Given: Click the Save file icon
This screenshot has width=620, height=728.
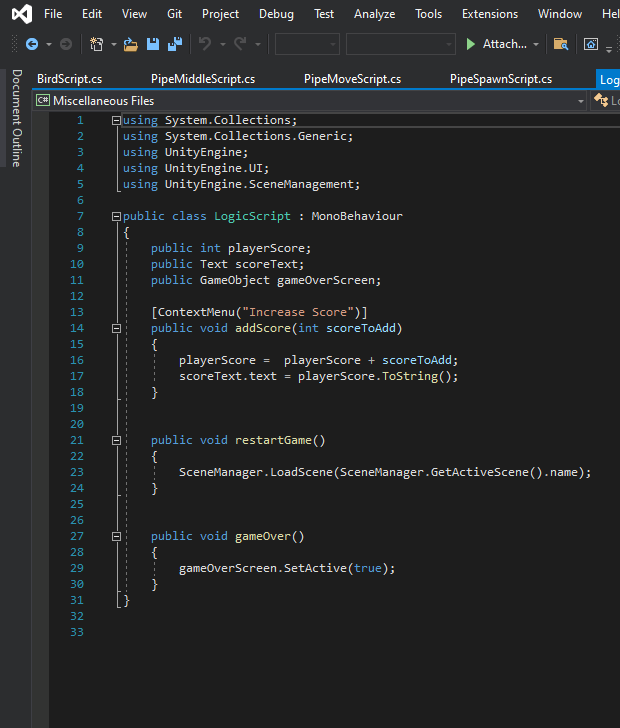Looking at the screenshot, I should click(153, 44).
